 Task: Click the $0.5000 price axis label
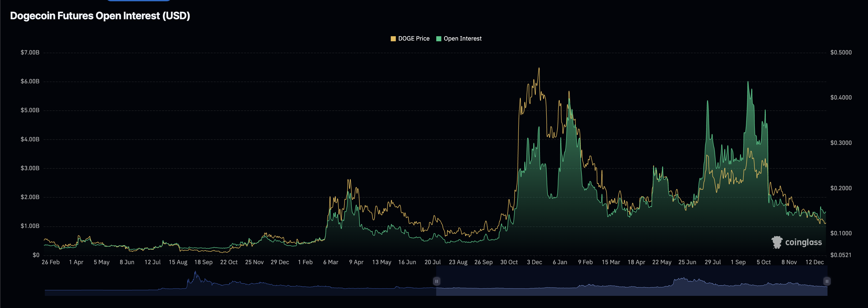click(841, 52)
